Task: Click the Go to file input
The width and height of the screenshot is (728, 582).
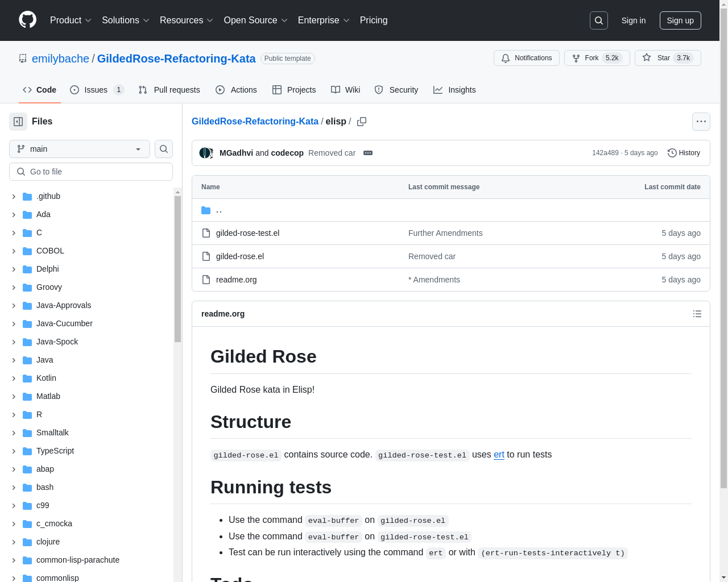Action: pos(91,172)
